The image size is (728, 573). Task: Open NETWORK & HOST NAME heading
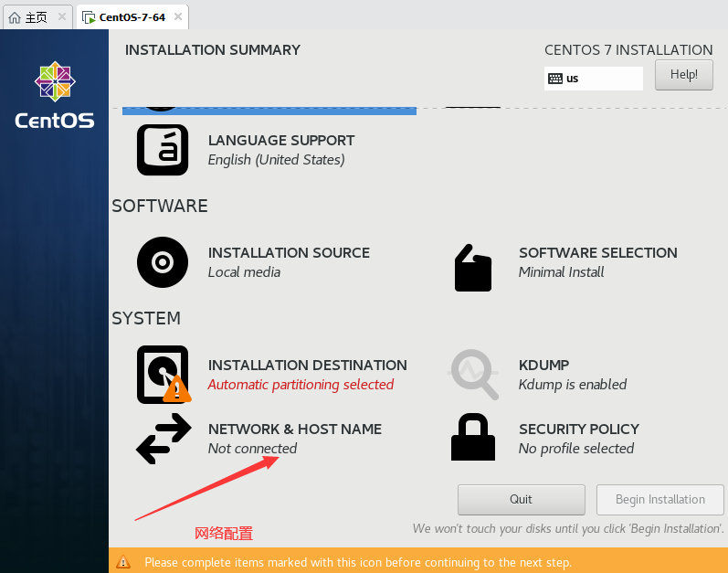[295, 429]
